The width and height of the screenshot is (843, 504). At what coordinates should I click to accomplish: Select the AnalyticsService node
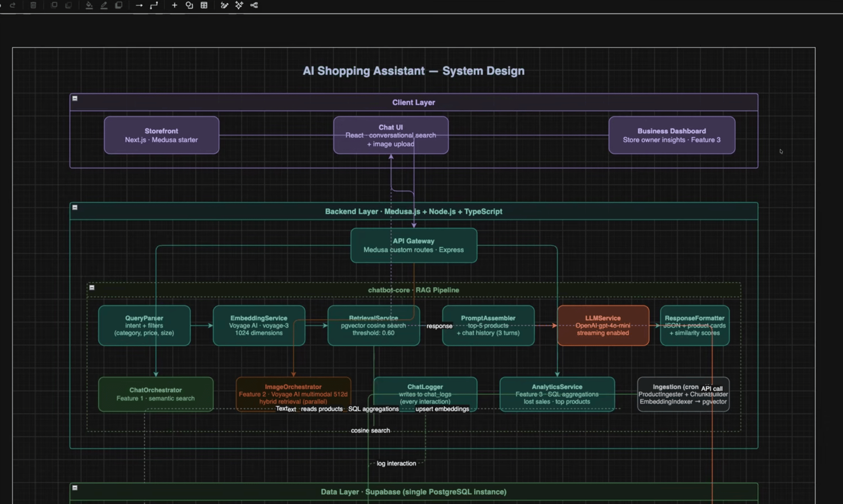point(557,394)
